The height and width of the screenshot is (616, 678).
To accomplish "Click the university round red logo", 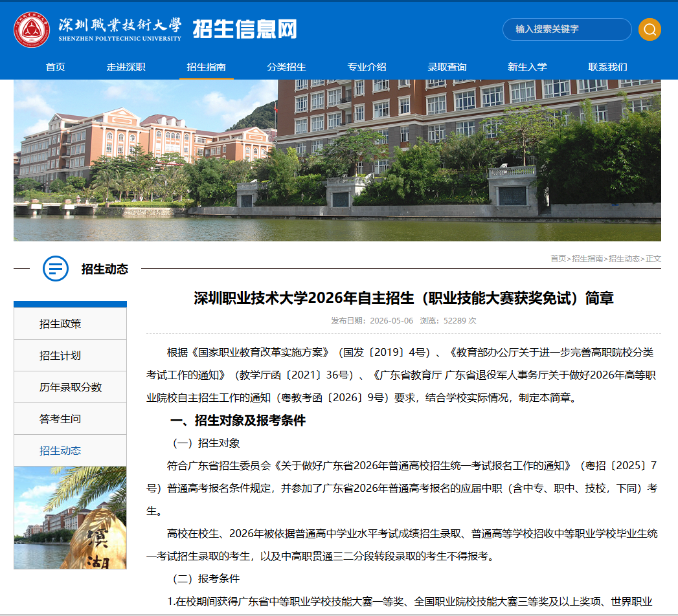I will pyautogui.click(x=32, y=30).
